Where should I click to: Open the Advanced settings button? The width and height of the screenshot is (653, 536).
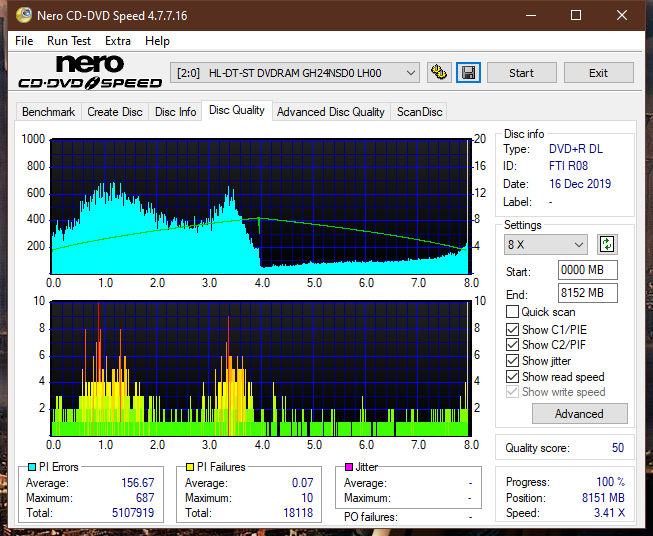pyautogui.click(x=579, y=414)
